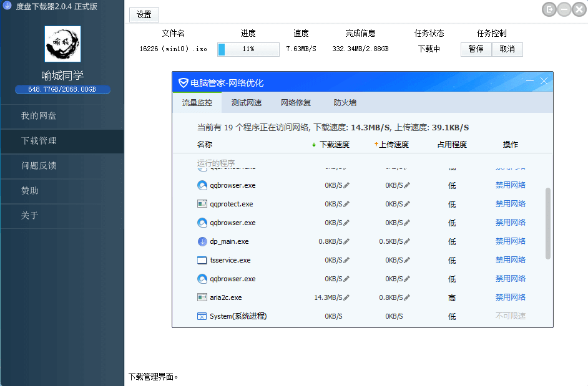Click the logout icon at top right
The image size is (588, 386).
pyautogui.click(x=549, y=9)
